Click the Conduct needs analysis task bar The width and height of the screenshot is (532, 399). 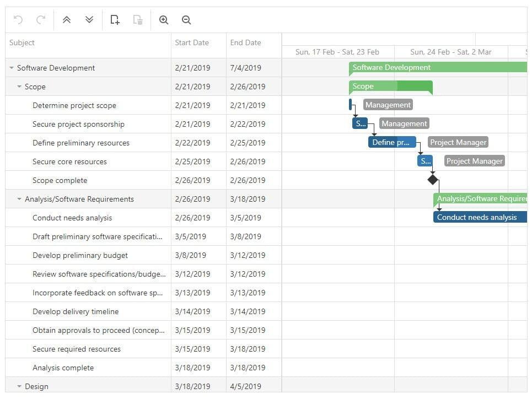479,217
